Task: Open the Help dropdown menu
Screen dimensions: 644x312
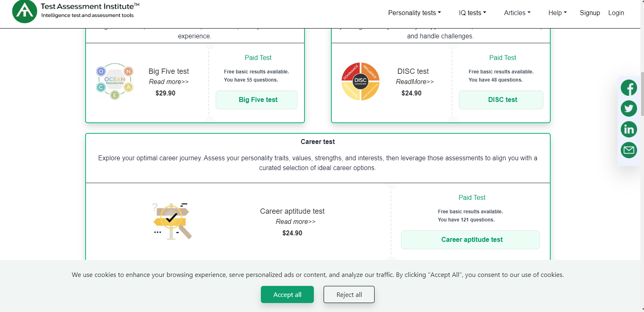Action: pyautogui.click(x=557, y=13)
